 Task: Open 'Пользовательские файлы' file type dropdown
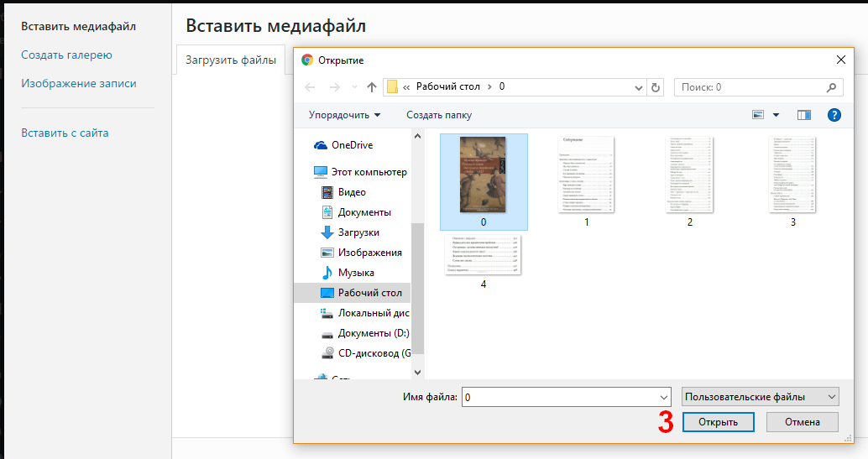pos(760,396)
